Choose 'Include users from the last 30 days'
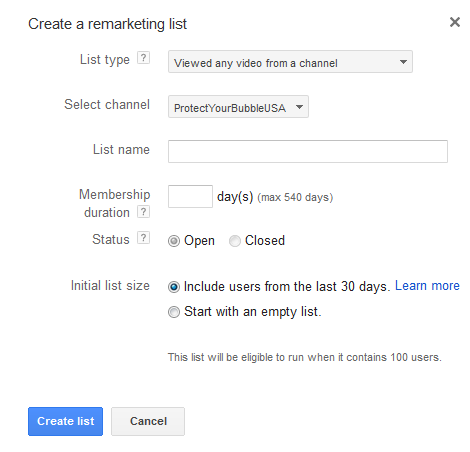Viewport: 470px width, 452px height. 174,287
